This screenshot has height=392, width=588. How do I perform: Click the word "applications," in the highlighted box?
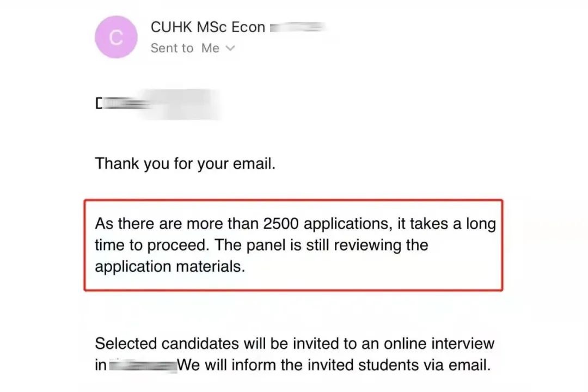click(x=348, y=224)
